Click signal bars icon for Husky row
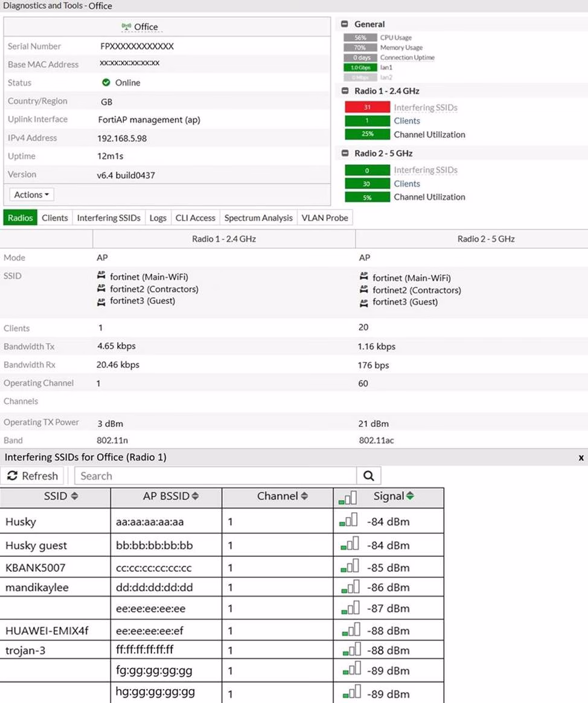This screenshot has width=588, height=703. 349,520
